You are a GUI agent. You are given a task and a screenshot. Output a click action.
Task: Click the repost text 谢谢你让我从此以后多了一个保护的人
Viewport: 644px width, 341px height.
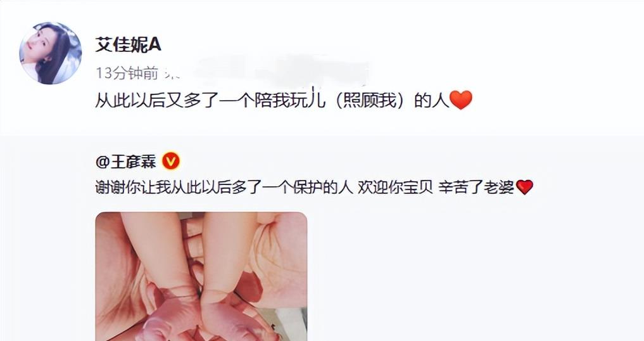tap(224, 187)
